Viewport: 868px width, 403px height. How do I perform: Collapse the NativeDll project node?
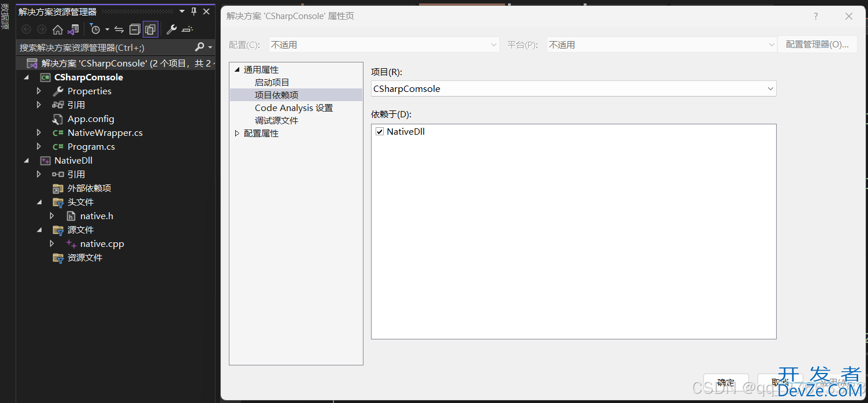point(26,160)
